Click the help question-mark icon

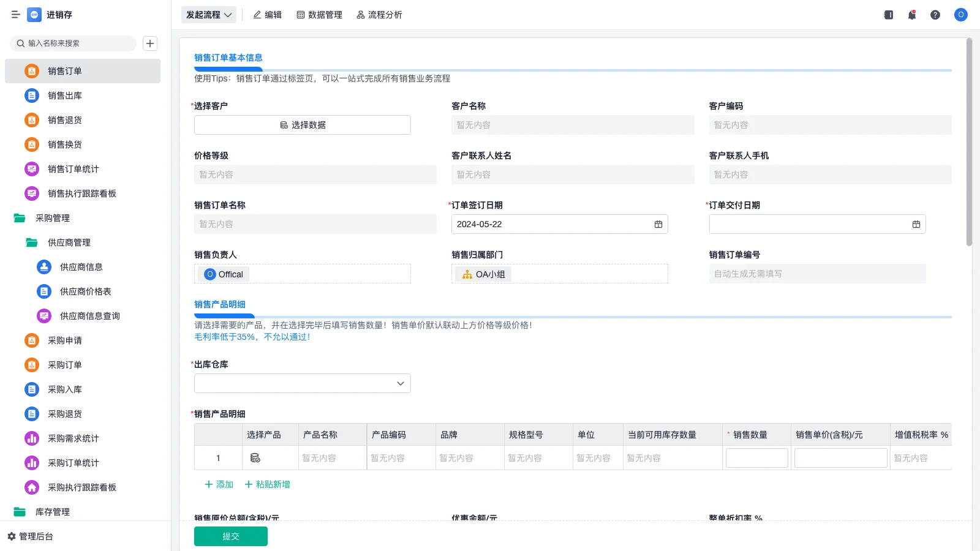935,15
